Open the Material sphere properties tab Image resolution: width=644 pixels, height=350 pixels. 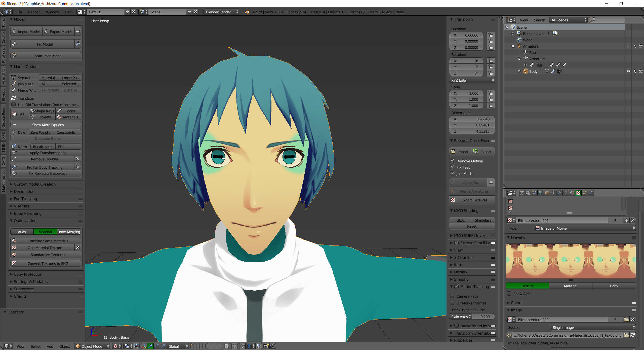click(572, 193)
